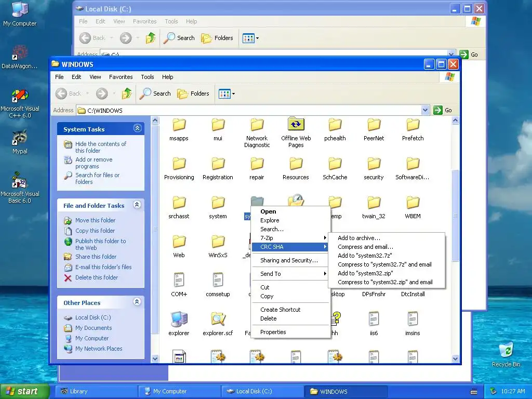Select the PeerNet folder
Viewport: 532px width, 399px height.
[374, 125]
